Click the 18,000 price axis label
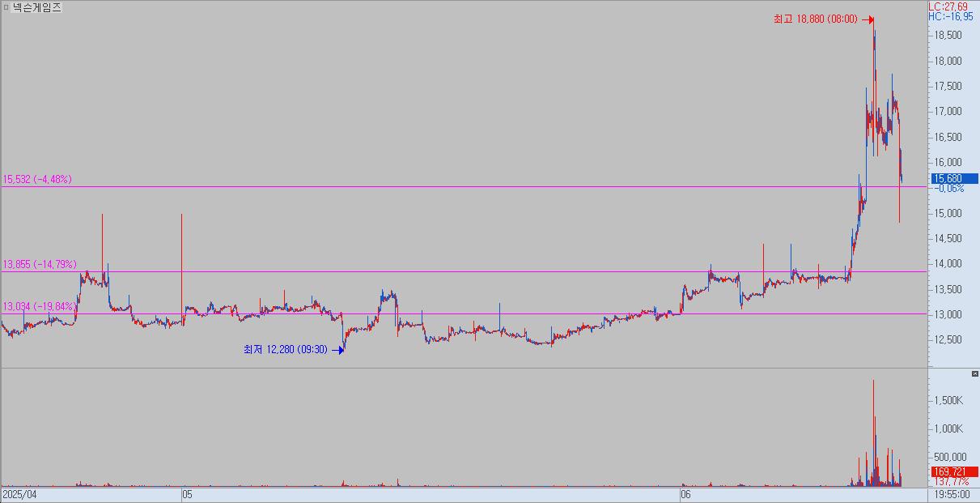The image size is (980, 503). click(x=948, y=61)
